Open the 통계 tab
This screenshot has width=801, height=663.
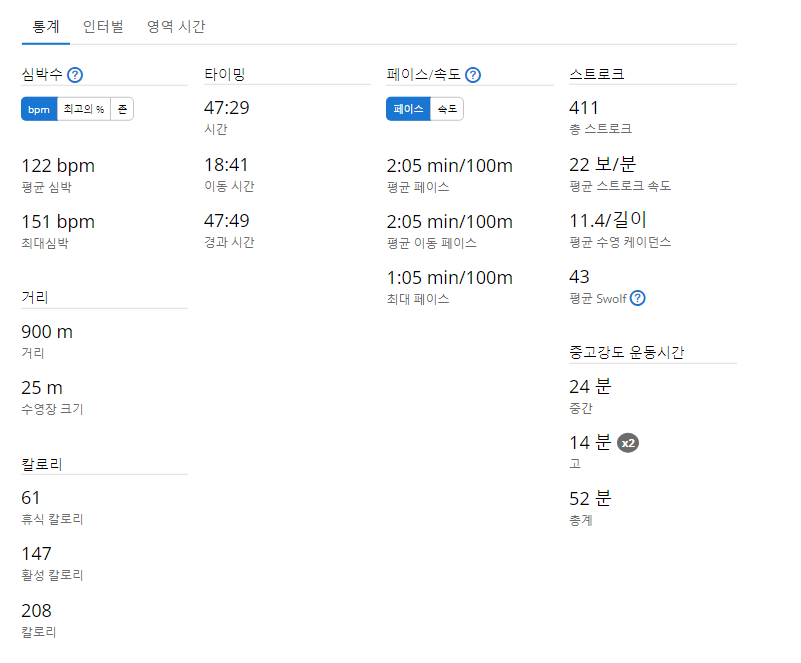click(x=45, y=27)
